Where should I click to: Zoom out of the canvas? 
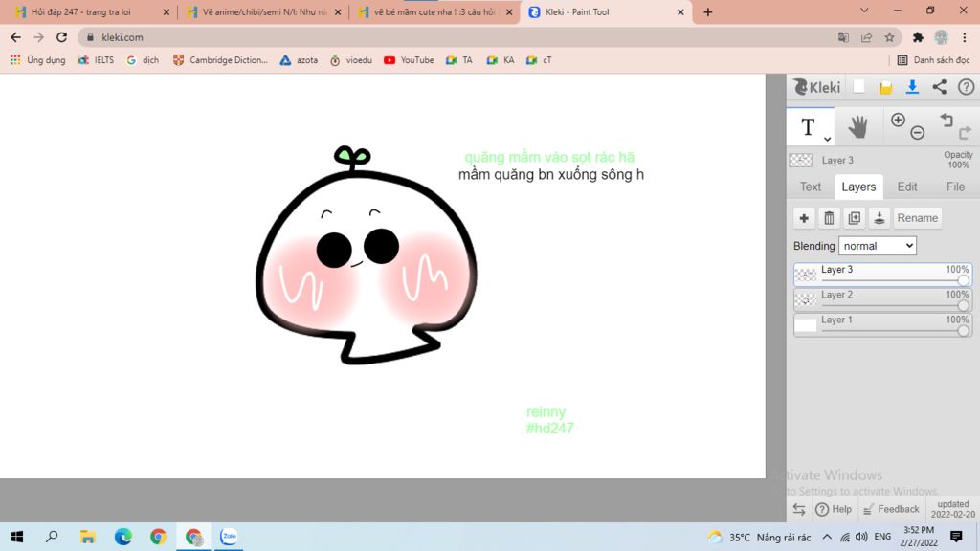918,132
